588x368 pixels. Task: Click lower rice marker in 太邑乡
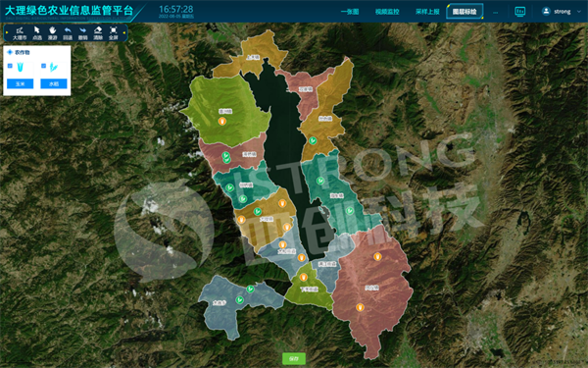[x=240, y=299]
